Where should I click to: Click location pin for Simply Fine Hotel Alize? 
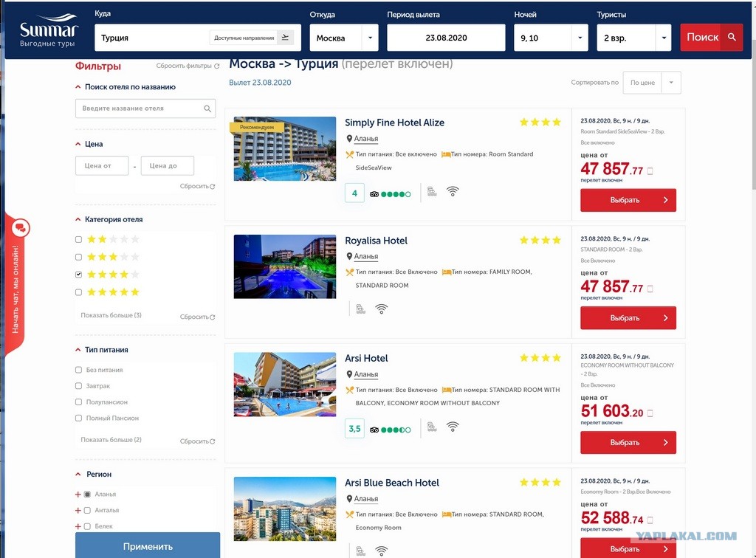[x=349, y=139]
